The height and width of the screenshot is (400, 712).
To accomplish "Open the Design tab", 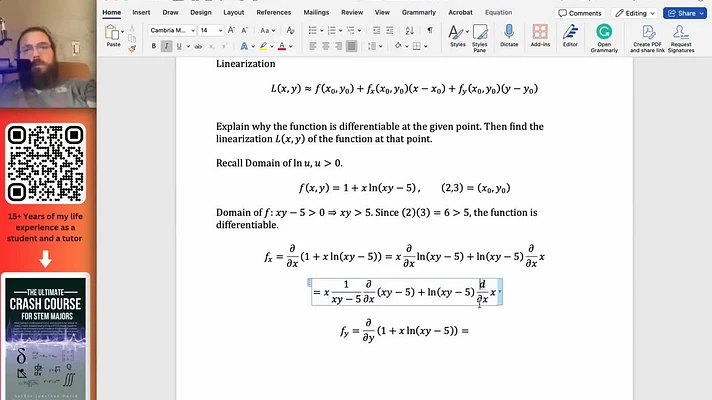I will tap(201, 12).
